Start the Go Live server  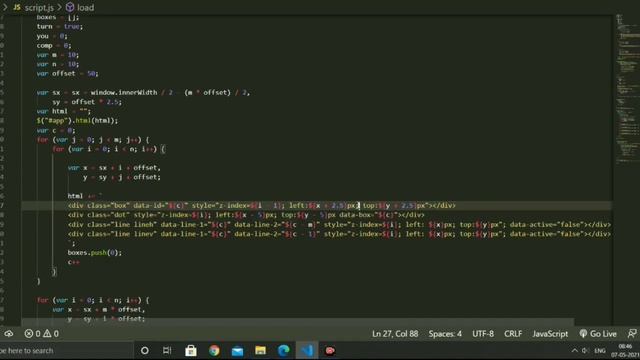point(598,334)
